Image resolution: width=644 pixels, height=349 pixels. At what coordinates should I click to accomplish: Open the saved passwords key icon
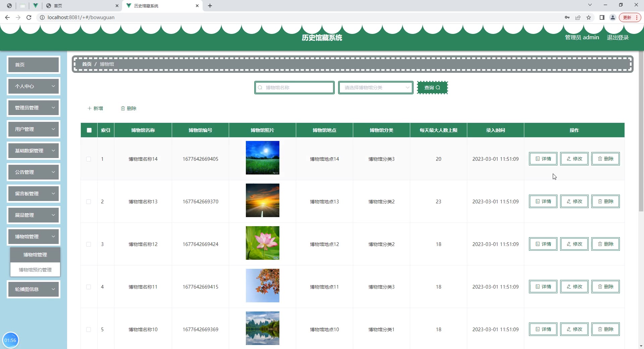(x=567, y=17)
